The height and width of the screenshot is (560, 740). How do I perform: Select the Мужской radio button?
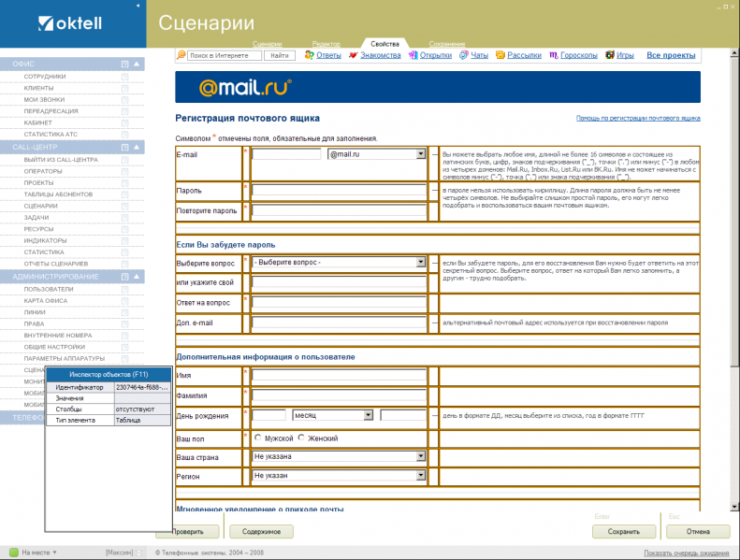point(257,438)
